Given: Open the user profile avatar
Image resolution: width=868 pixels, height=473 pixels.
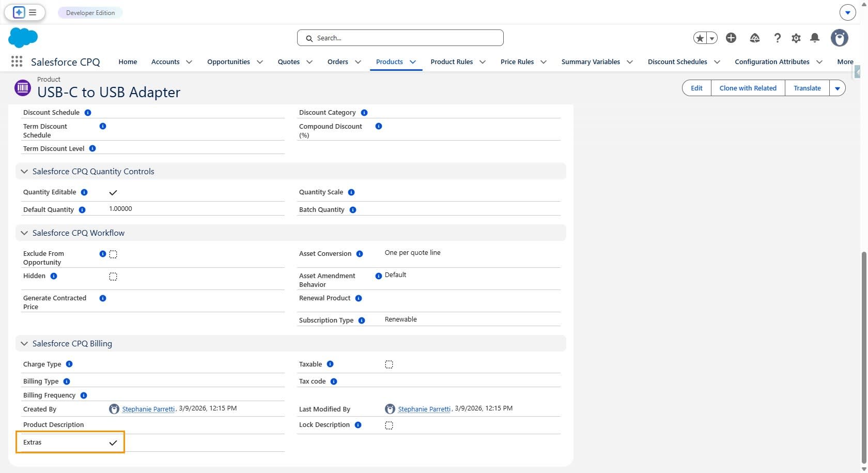Looking at the screenshot, I should 840,38.
